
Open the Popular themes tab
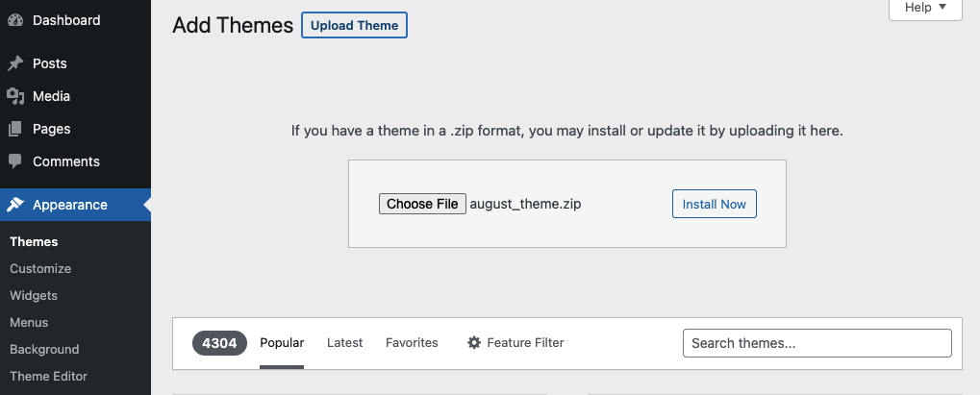pyautogui.click(x=282, y=343)
